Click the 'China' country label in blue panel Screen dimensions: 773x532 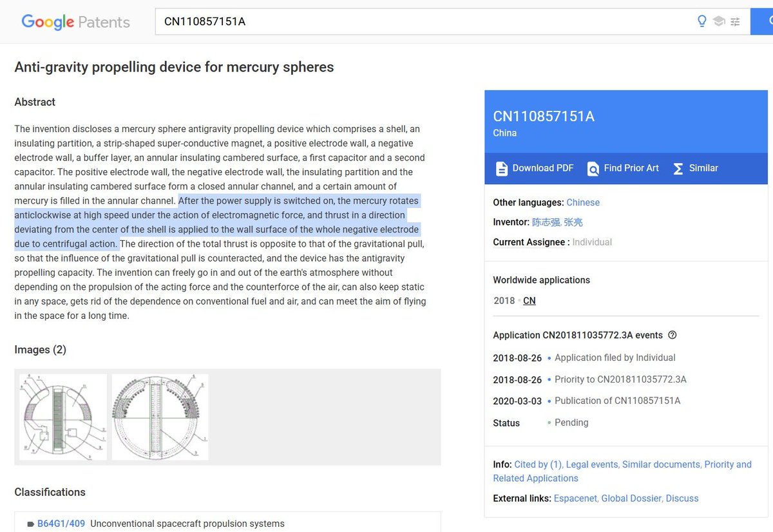coord(505,133)
